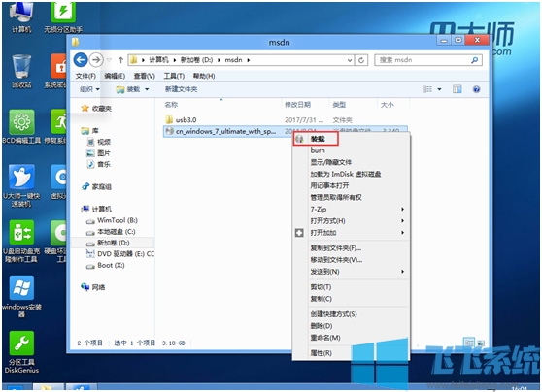This screenshot has height=392, width=542.
Task: Choose 重命名(M) from context menu
Action: click(351, 338)
